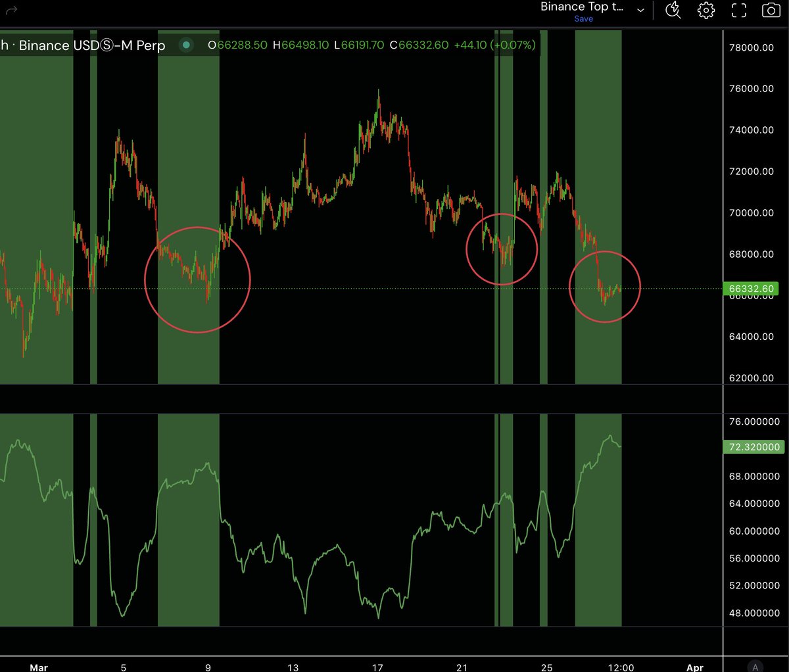Click the 62000.00 price axis label
Viewport: 789px width, 672px height.
coord(751,378)
